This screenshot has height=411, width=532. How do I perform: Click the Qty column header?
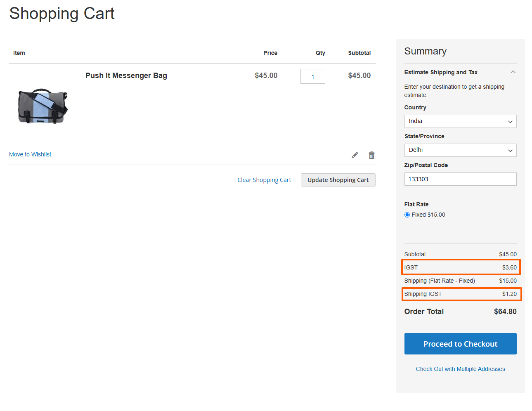tap(320, 53)
